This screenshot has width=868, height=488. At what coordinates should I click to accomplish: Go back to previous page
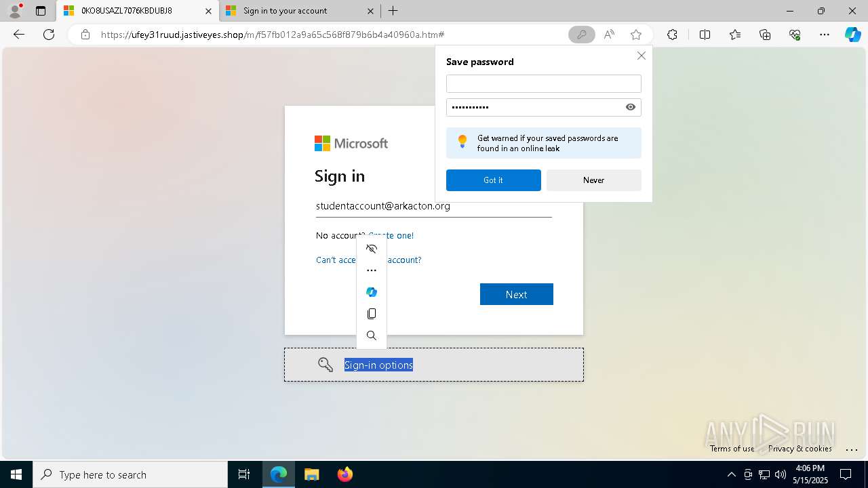pyautogui.click(x=19, y=35)
